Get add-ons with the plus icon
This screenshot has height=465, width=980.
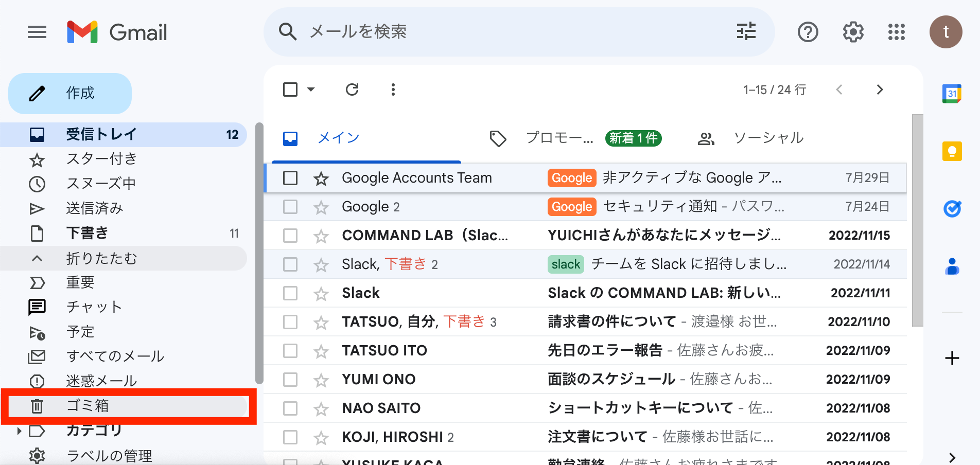tap(952, 358)
